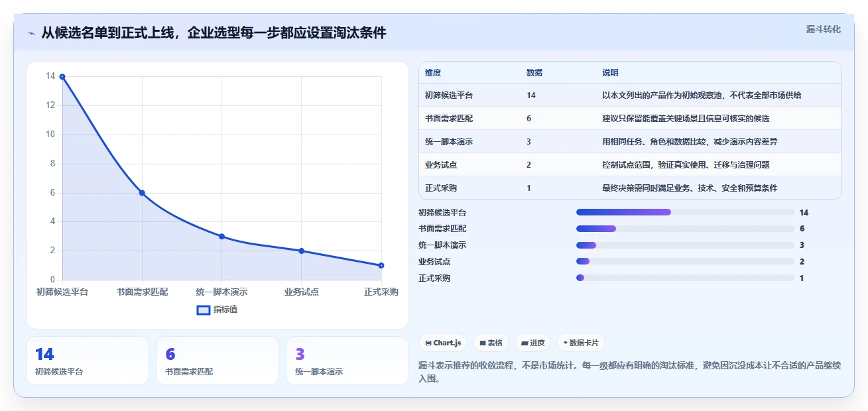The height and width of the screenshot is (411, 868).
Task: Click the 正式采购 progress bar
Action: coord(685,278)
